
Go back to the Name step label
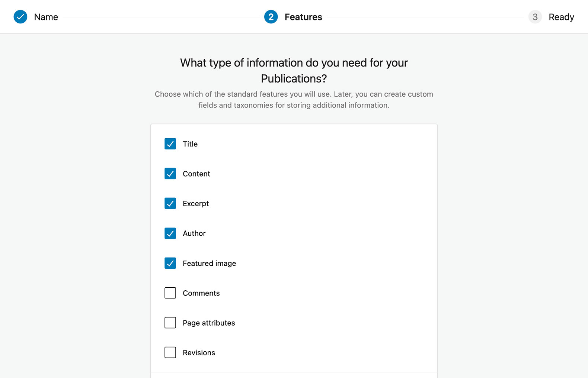[x=46, y=17]
